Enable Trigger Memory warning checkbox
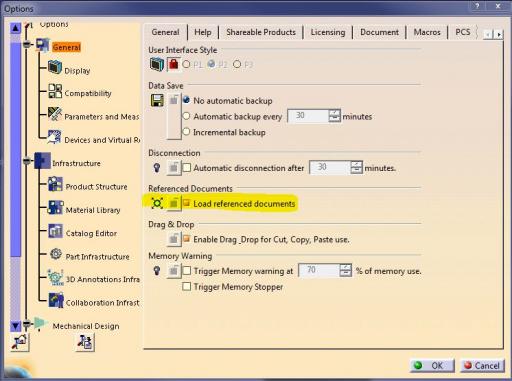This screenshot has height=381, width=512. tap(187, 271)
